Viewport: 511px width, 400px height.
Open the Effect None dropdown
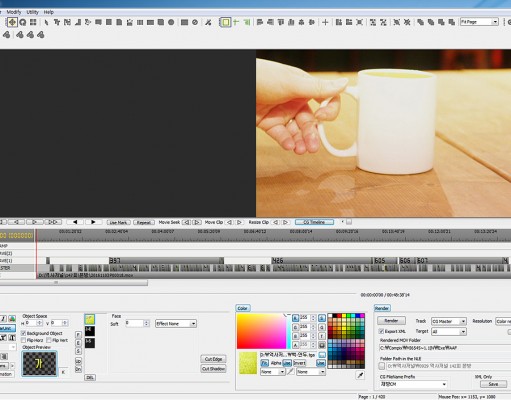(x=176, y=323)
